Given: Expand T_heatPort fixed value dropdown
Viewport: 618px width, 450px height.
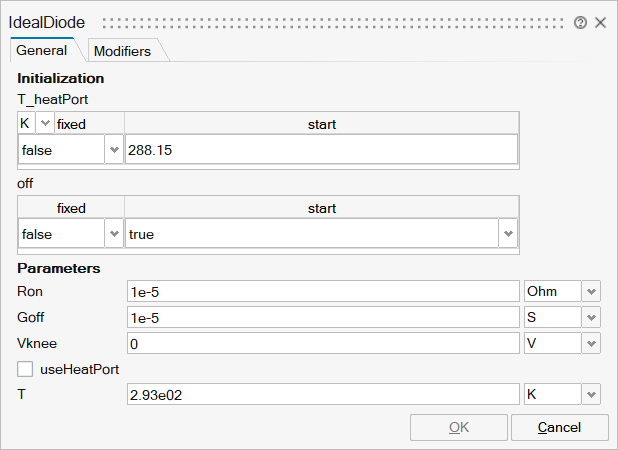Looking at the screenshot, I should coord(113,150).
